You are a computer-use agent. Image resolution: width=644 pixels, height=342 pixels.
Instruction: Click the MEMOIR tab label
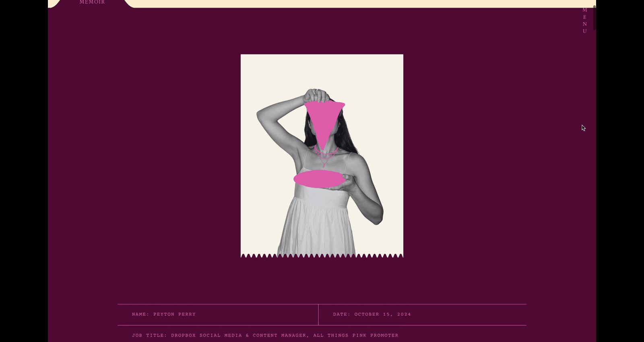(92, 2)
